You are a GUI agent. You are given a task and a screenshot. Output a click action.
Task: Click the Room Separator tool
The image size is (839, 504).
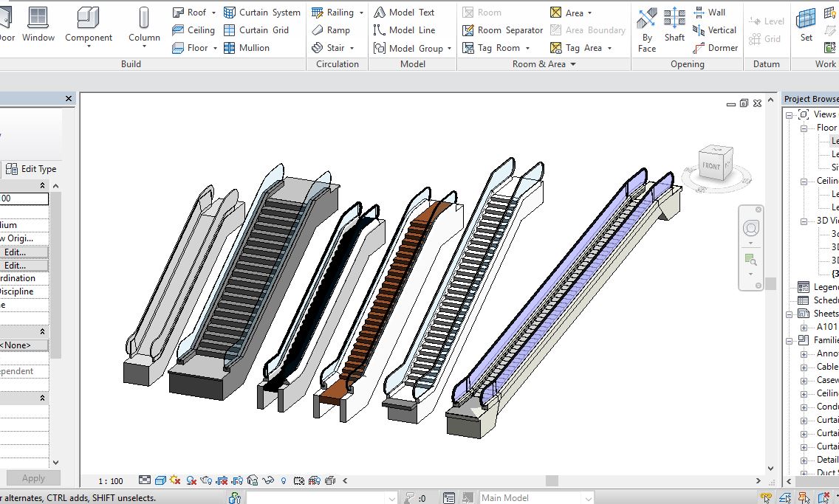(502, 30)
